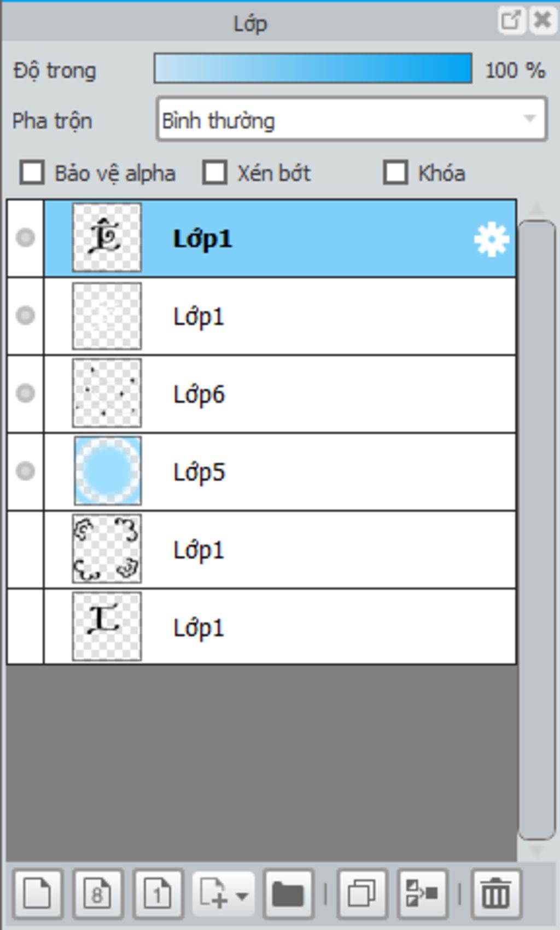
Task: Open the Pha trộn blend mode dropdown
Action: (352, 119)
